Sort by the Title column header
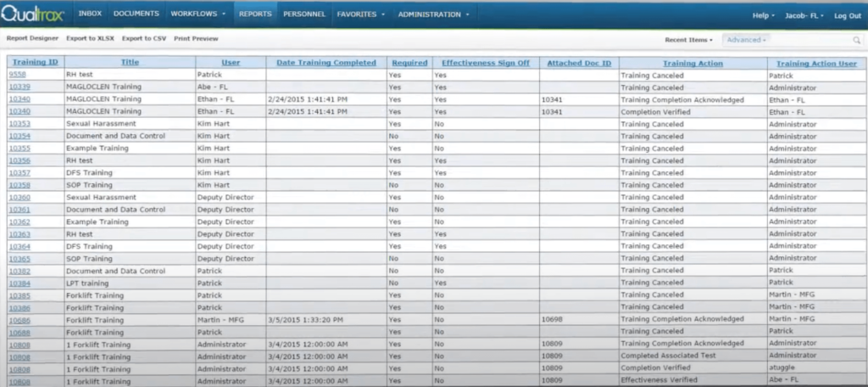The width and height of the screenshot is (868, 387). (x=130, y=63)
